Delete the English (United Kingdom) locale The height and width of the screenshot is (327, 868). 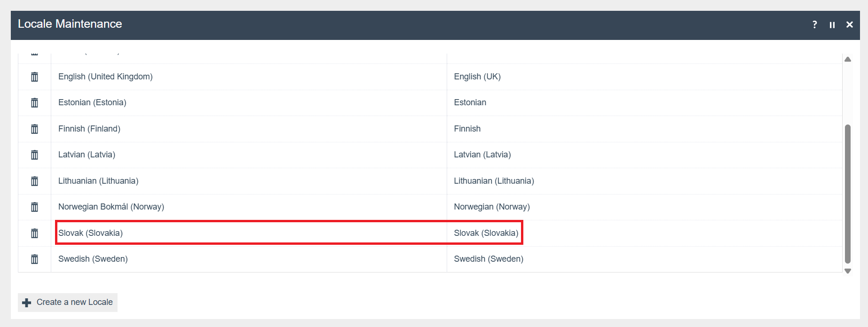click(x=34, y=77)
